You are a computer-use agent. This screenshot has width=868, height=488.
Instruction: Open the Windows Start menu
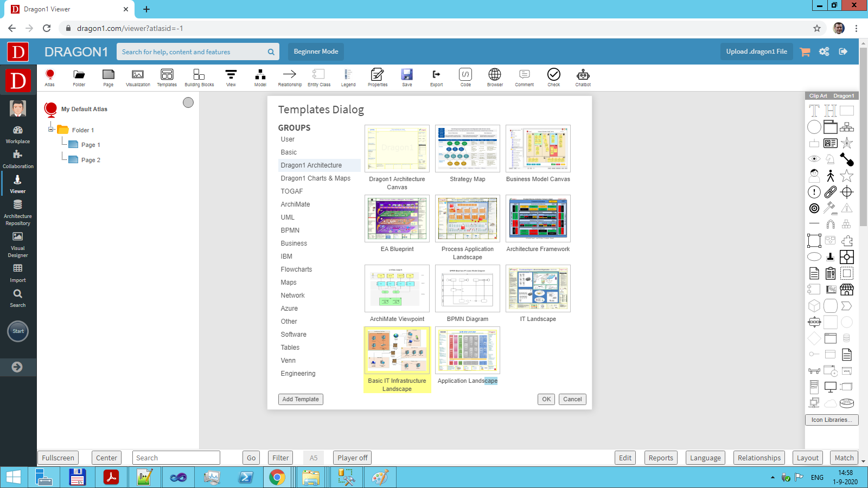[13, 477]
